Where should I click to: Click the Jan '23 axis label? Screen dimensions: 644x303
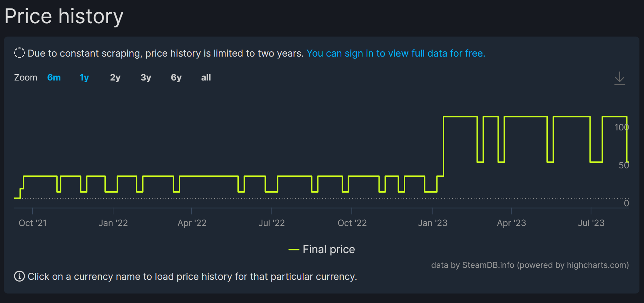point(433,223)
